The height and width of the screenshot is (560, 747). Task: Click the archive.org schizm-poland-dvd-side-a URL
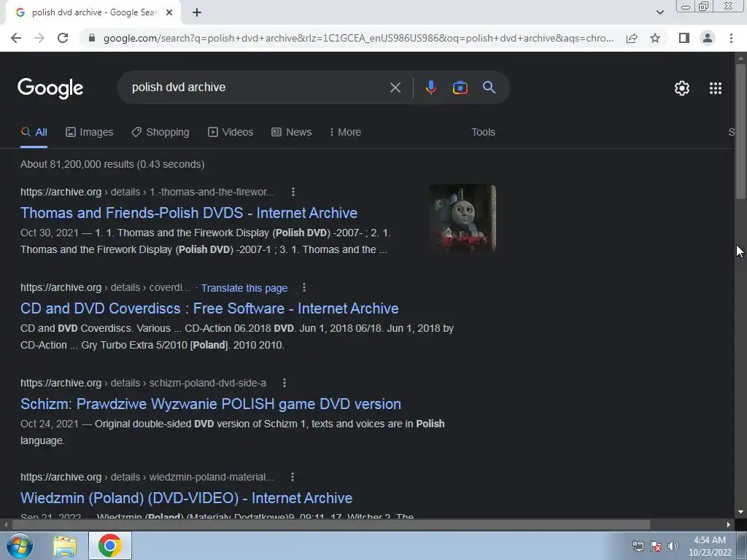(144, 383)
